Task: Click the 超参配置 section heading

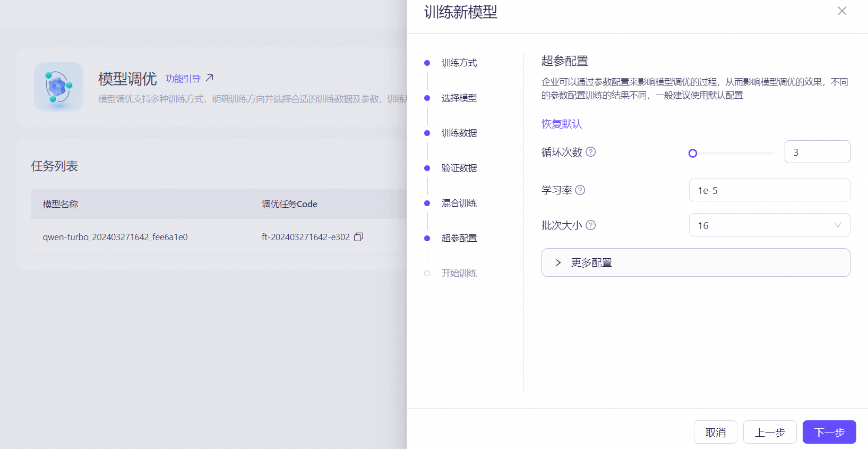Action: point(564,61)
